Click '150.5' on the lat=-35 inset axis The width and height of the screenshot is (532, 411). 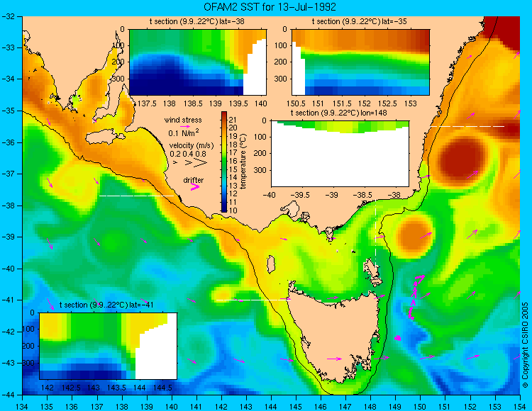298,103
